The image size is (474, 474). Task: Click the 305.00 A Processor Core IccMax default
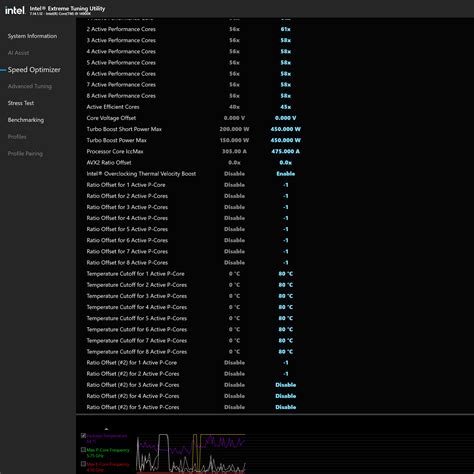234,151
